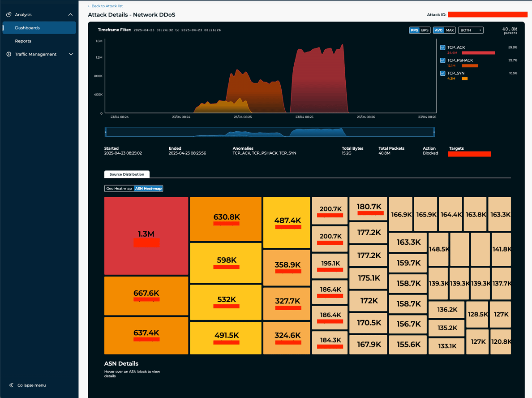This screenshot has width=532, height=398.
Task: Click the Traffic Management icon in sidebar
Action: tap(8, 54)
